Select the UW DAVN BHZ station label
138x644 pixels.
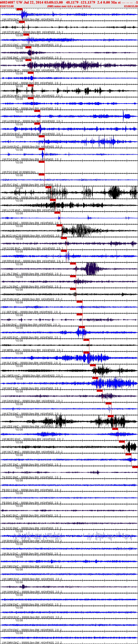click(x=32, y=401)
